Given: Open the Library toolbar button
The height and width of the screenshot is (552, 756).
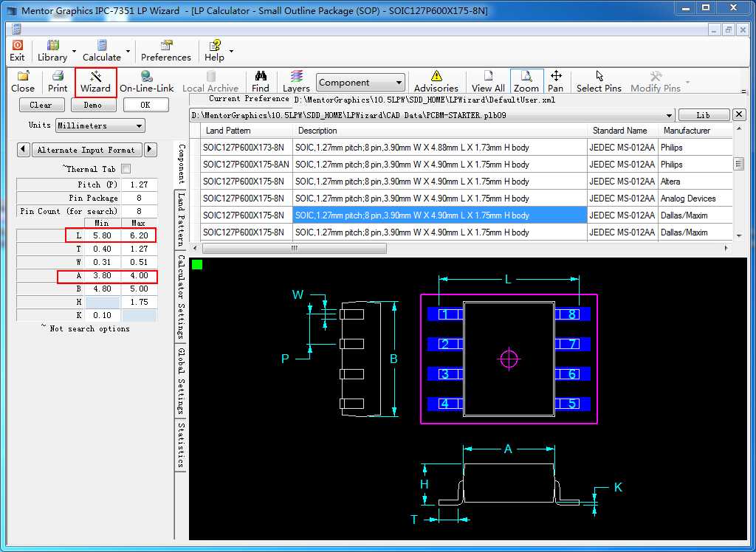Looking at the screenshot, I should point(52,51).
